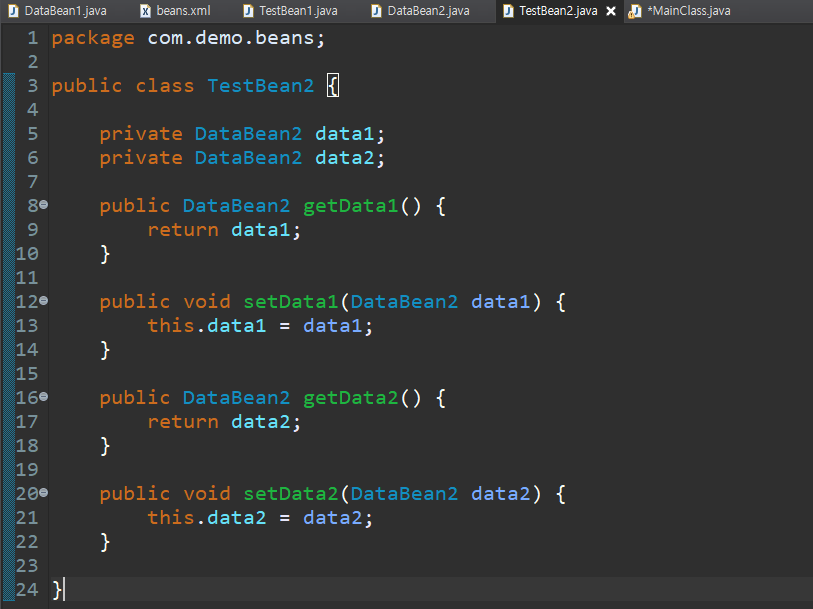Collapse the getData2 method at line 16
This screenshot has height=609, width=813.
pyautogui.click(x=44, y=396)
